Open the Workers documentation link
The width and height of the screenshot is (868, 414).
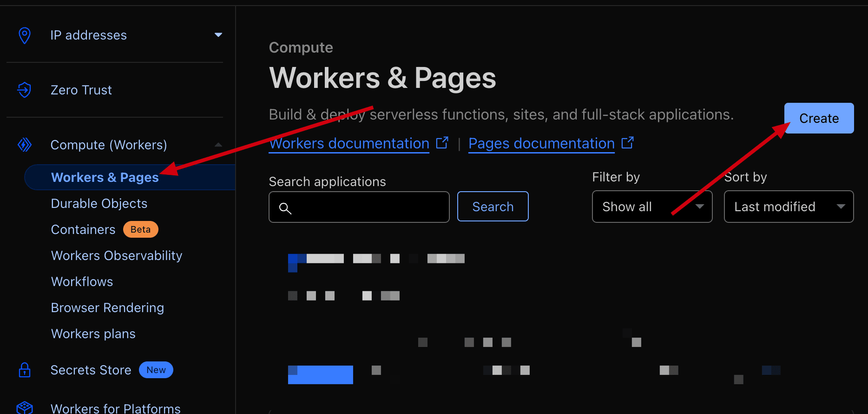point(349,143)
